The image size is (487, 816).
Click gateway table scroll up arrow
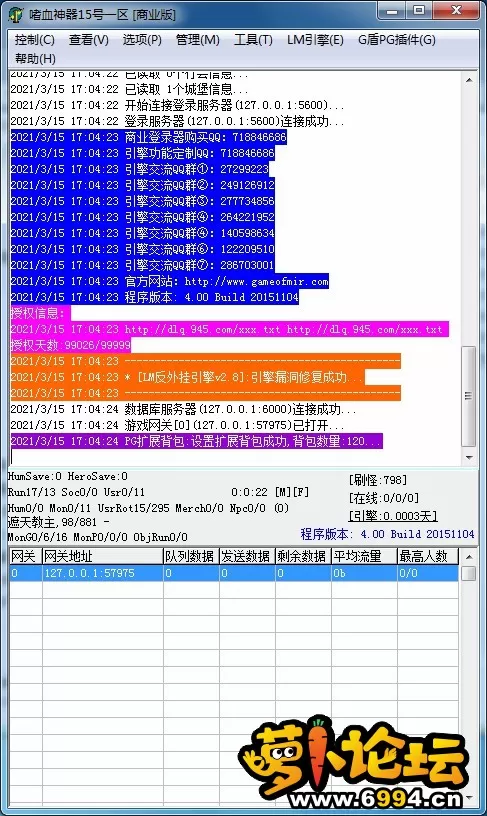469,557
